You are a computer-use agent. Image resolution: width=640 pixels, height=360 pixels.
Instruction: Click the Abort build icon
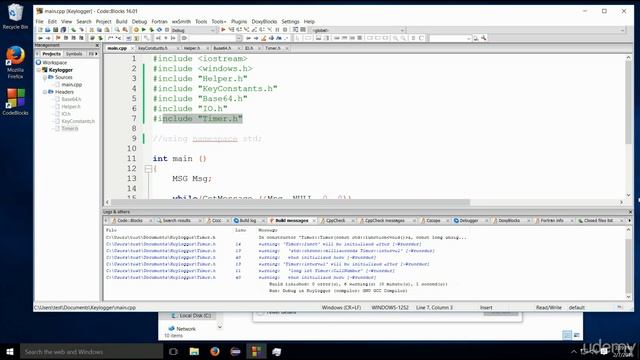167,30
